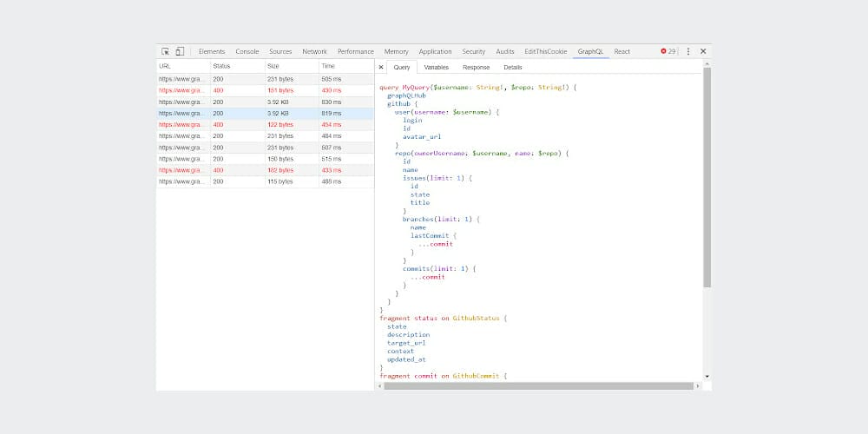Click 'description' field in status fragment
The height and width of the screenshot is (434, 868).
(409, 335)
